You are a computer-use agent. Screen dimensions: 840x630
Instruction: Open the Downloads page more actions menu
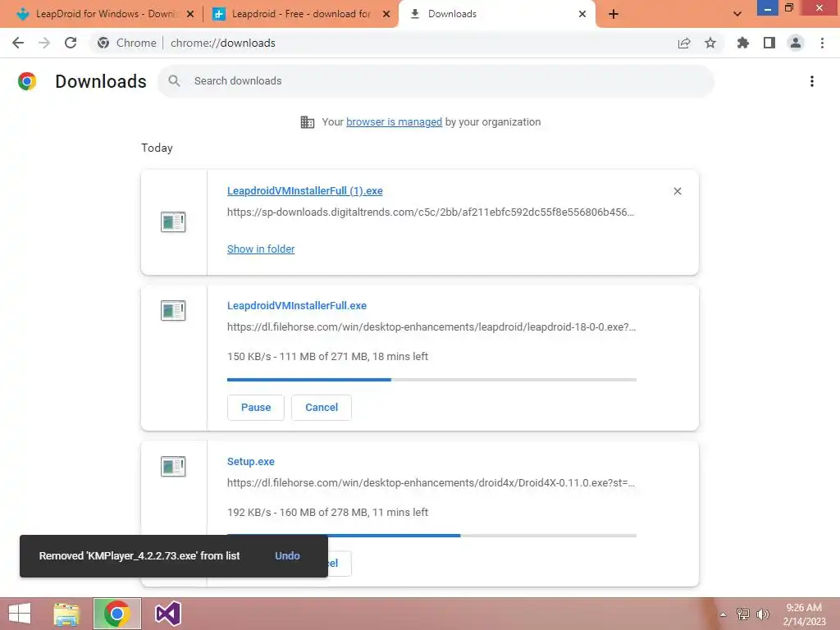pyautogui.click(x=812, y=81)
